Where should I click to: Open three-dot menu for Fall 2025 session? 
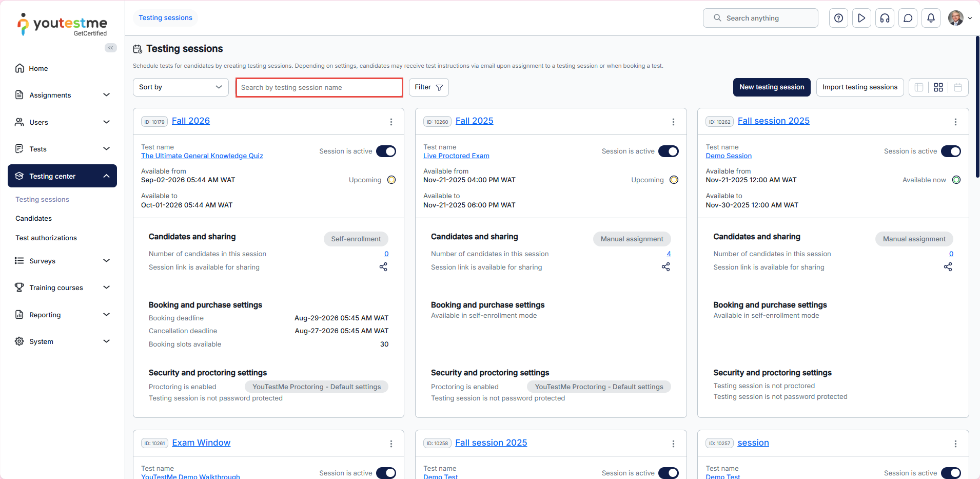[x=673, y=122]
